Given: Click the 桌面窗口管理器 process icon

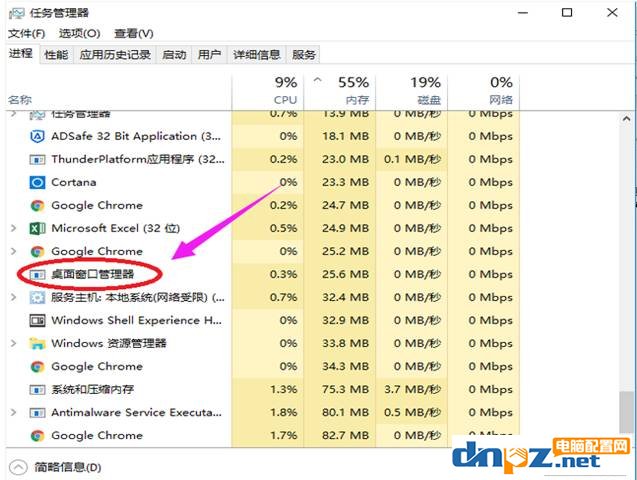Looking at the screenshot, I should pyautogui.click(x=37, y=275).
